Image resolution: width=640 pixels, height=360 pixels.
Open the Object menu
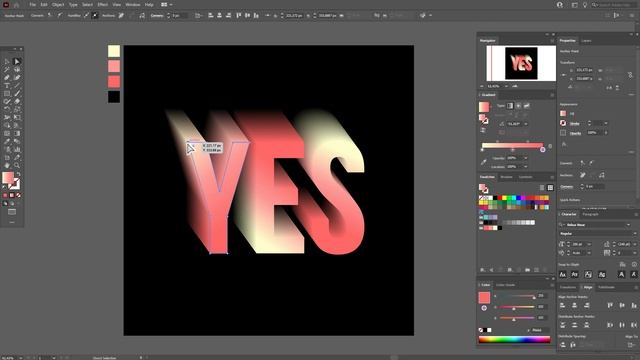(x=58, y=5)
